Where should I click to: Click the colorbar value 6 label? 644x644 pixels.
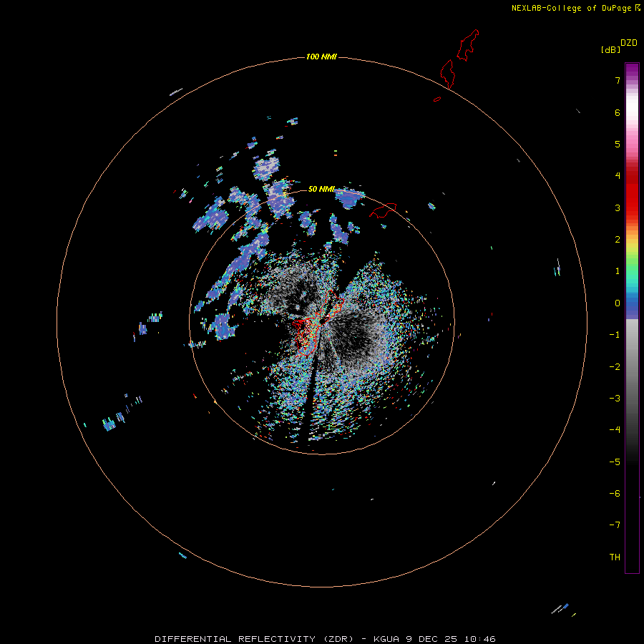pos(618,112)
